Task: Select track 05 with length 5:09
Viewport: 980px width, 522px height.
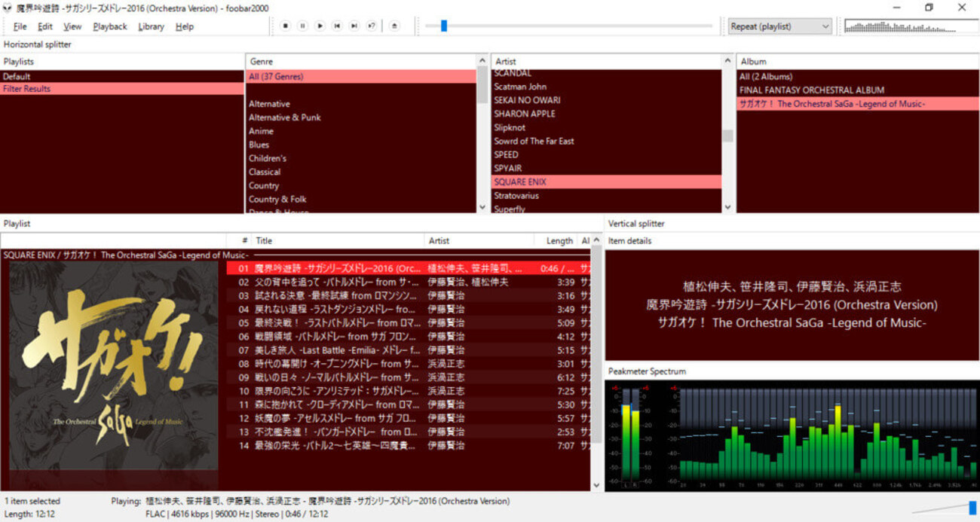Action: pos(409,323)
